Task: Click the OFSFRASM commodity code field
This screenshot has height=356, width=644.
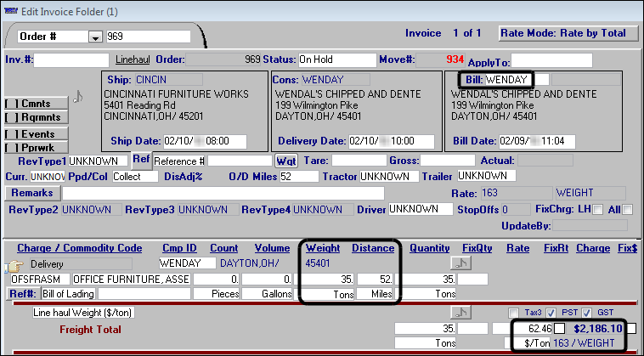Action: pyautogui.click(x=40, y=280)
